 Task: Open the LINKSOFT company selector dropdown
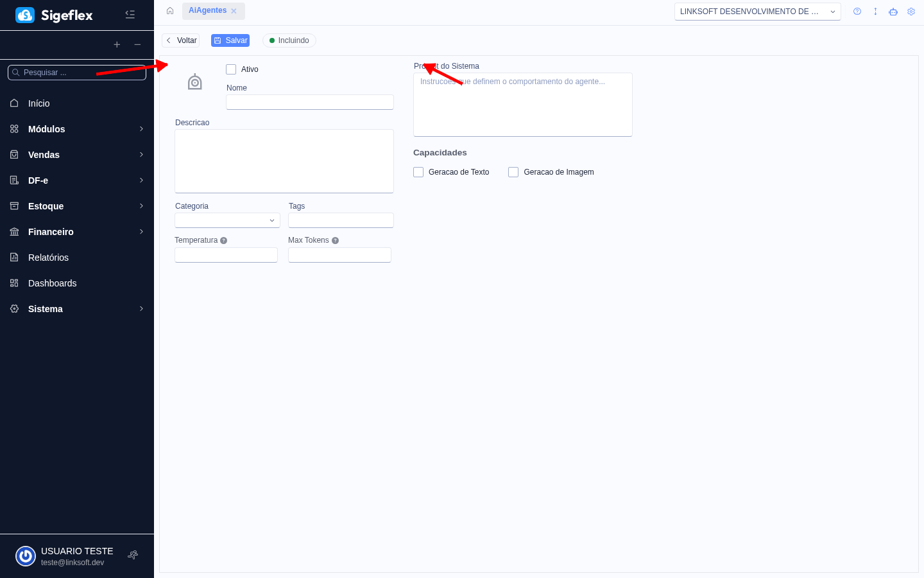pyautogui.click(x=757, y=12)
